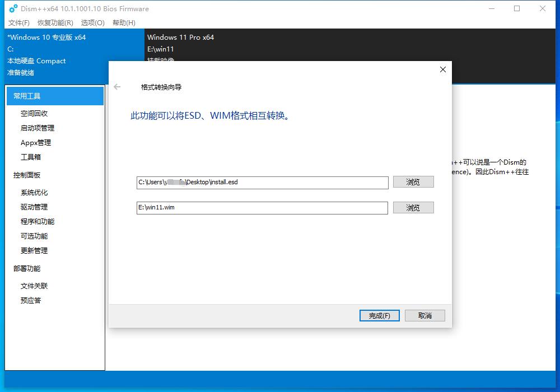
Task: Open the 空间回收 space reclaim tool
Action: pos(34,113)
